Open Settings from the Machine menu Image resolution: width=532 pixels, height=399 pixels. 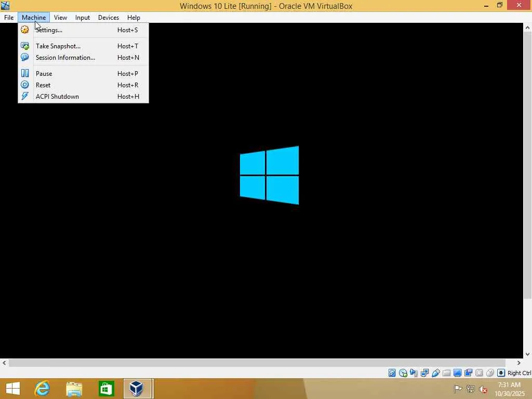83,30
